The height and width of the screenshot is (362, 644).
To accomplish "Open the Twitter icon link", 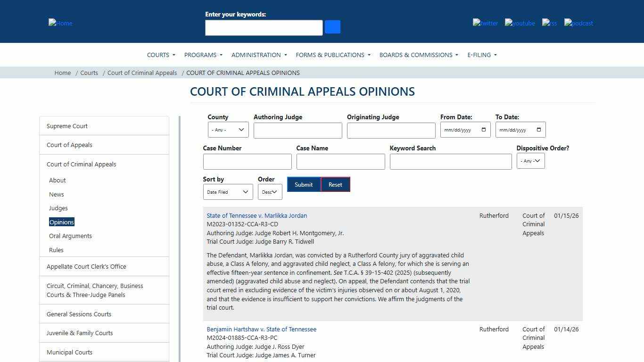I will (485, 23).
